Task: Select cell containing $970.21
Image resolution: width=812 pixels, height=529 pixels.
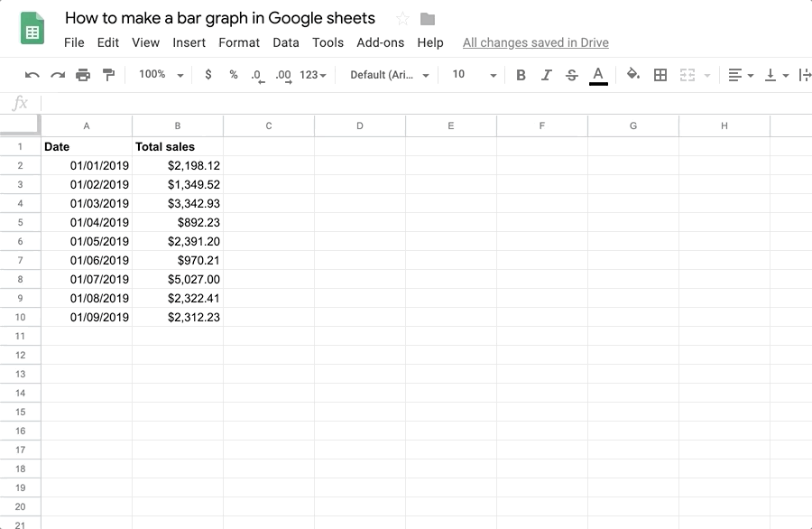Action: click(x=178, y=260)
